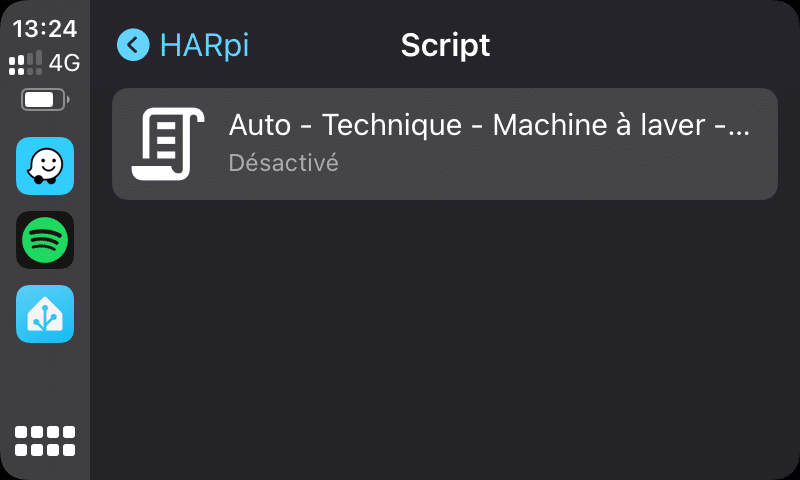800x480 pixels.
Task: Click header area right of Script title
Action: pyautogui.click(x=638, y=45)
